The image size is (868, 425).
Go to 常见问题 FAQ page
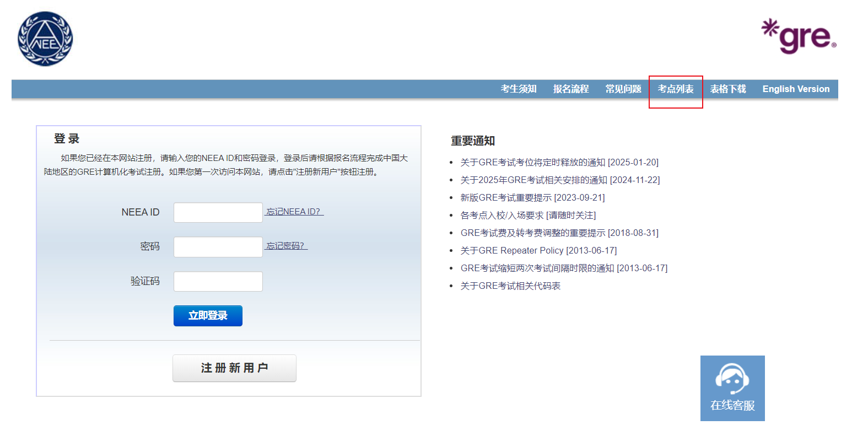point(623,89)
